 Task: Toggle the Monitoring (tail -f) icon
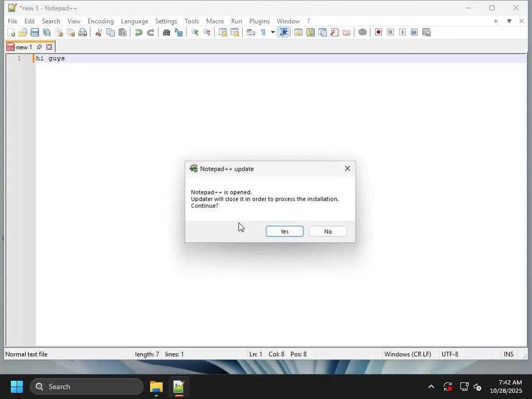[362, 32]
